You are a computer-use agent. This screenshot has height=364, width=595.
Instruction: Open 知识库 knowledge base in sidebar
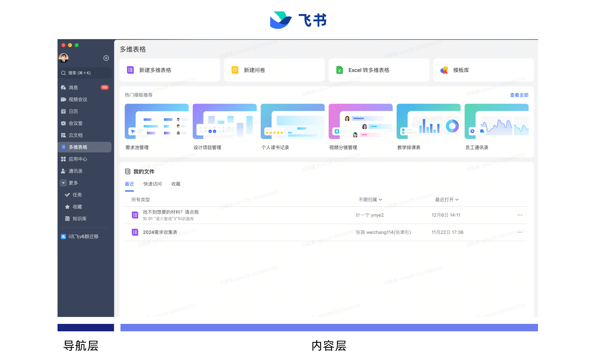click(x=67, y=219)
